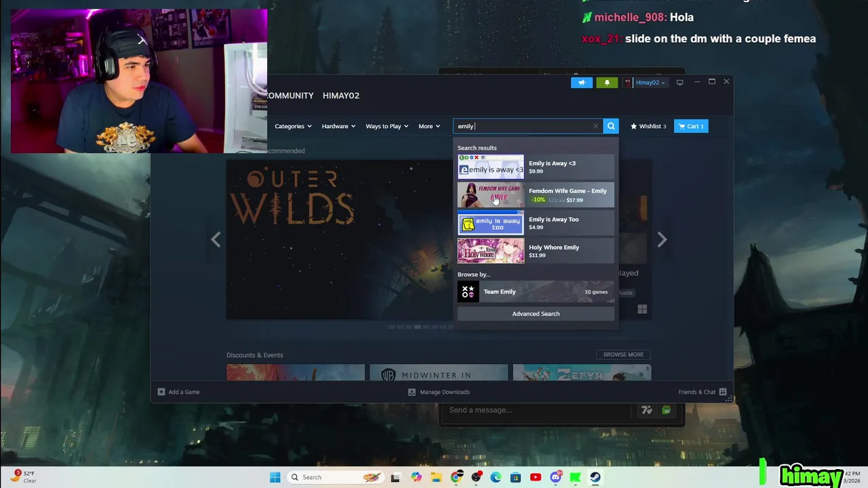Launch Copilot from the taskbar
The width and height of the screenshot is (868, 488).
coord(416,477)
